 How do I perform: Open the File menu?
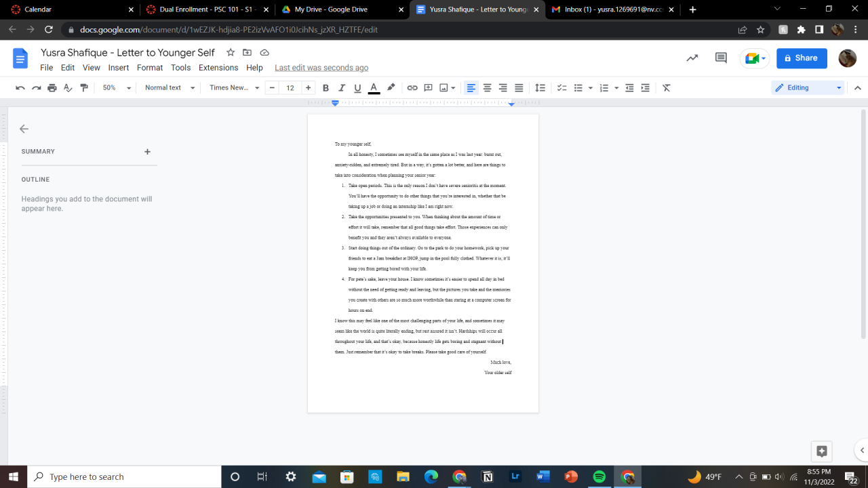pyautogui.click(x=46, y=68)
